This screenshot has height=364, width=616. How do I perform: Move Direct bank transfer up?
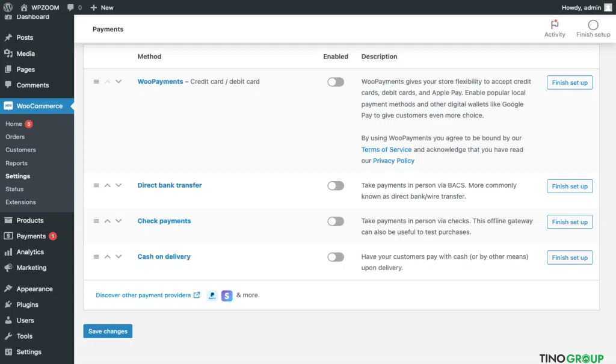pyautogui.click(x=107, y=185)
